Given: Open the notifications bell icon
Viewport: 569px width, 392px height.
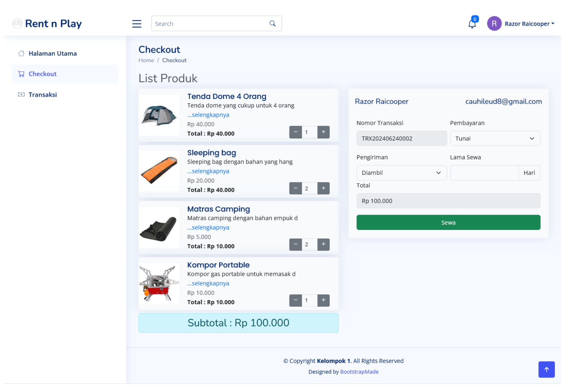Looking at the screenshot, I should coord(472,24).
